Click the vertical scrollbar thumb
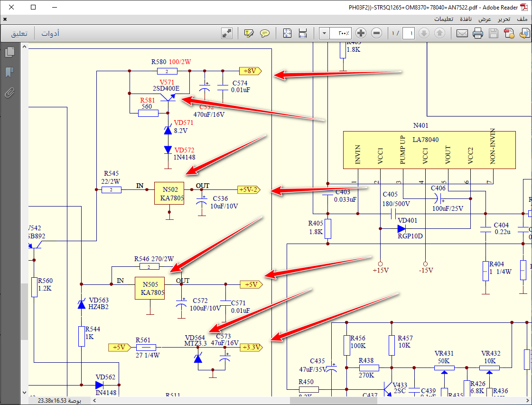Screen dimensions: 532x405 24,311
